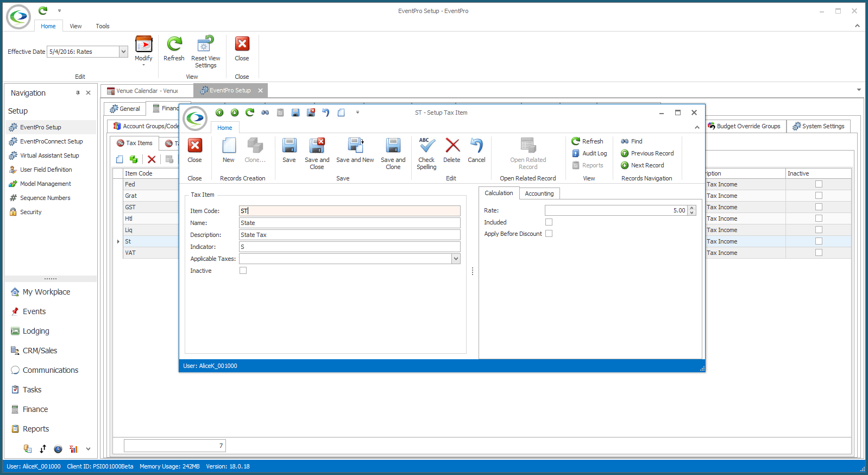Tick Apply Before Discount

click(549, 234)
